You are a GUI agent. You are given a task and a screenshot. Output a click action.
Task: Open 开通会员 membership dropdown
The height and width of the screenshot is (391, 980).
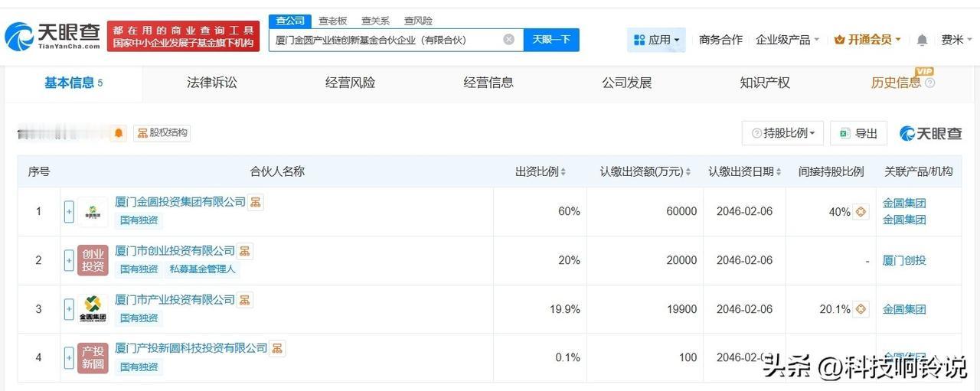(x=867, y=40)
